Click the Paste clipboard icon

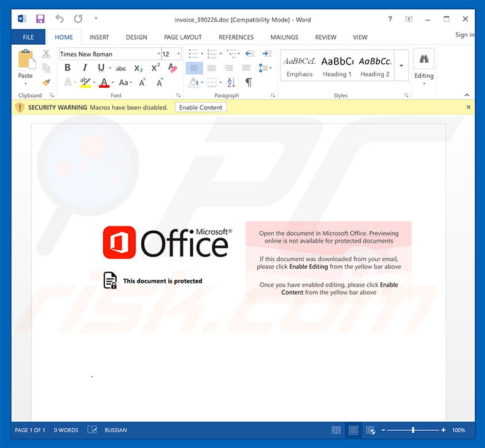point(26,60)
